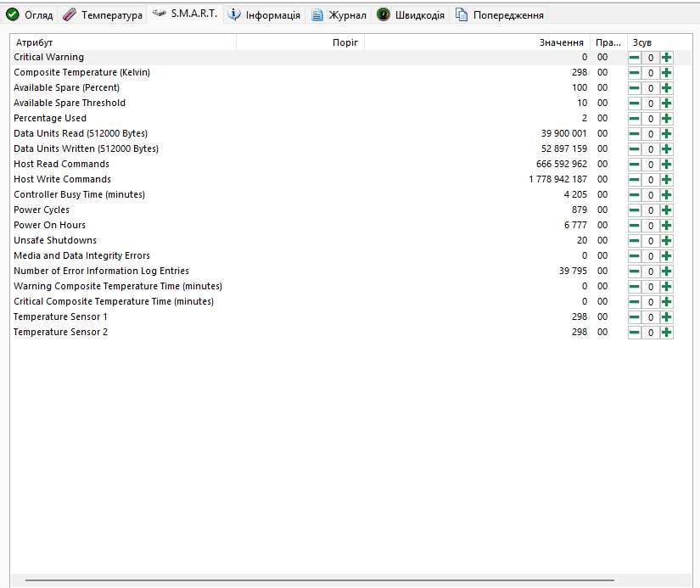Decrease offset for Available Spare (Percent)
This screenshot has height=588, width=700.
click(x=635, y=88)
